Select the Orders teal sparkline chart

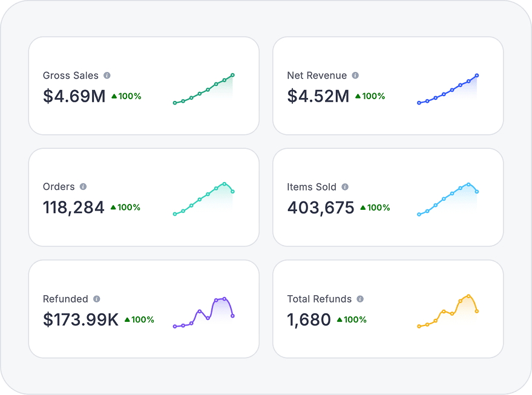[203, 199]
